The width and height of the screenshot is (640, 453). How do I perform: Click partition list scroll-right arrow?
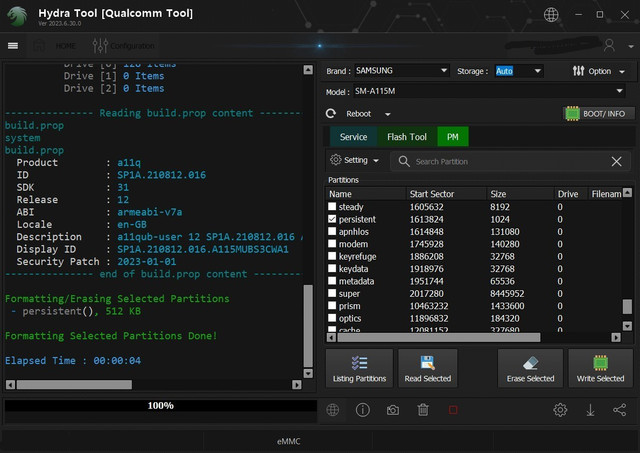pos(616,337)
